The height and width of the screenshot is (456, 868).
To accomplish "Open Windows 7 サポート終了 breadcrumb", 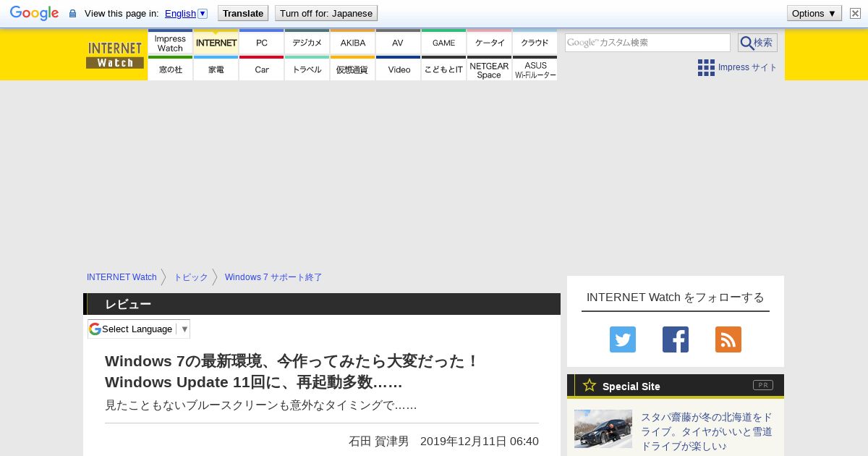I will coord(273,277).
